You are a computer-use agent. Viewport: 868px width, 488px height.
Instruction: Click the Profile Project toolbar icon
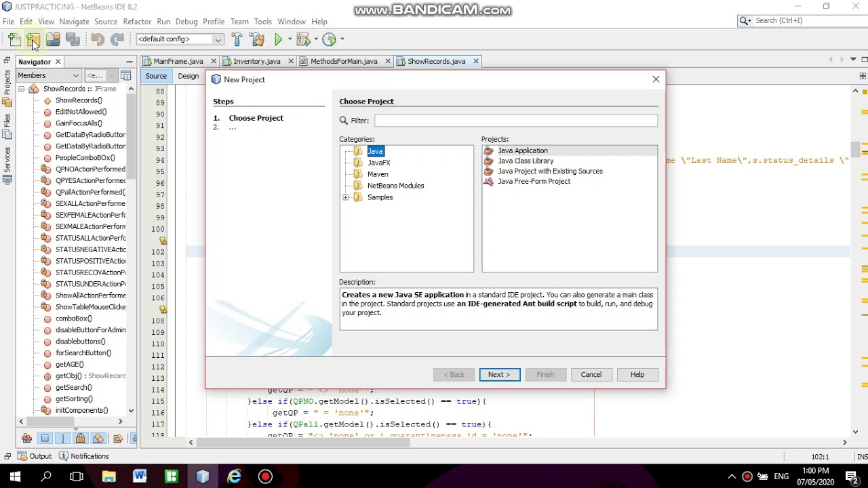pos(329,40)
